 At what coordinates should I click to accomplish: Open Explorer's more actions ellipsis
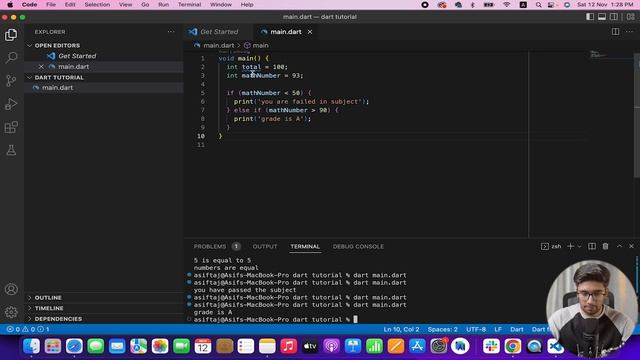(x=171, y=32)
